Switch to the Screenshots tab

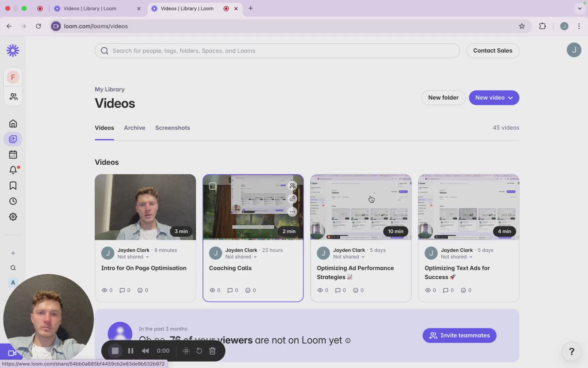point(172,128)
